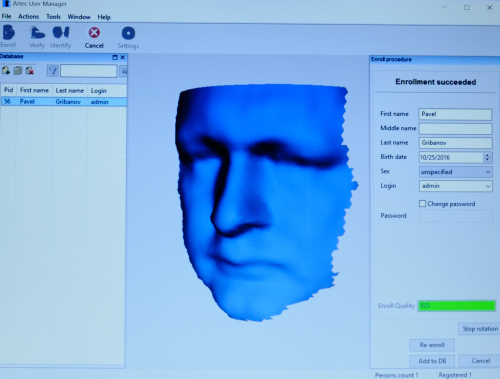The width and height of the screenshot is (500, 379).
Task: Expand the Sex dropdown
Action: (488, 172)
